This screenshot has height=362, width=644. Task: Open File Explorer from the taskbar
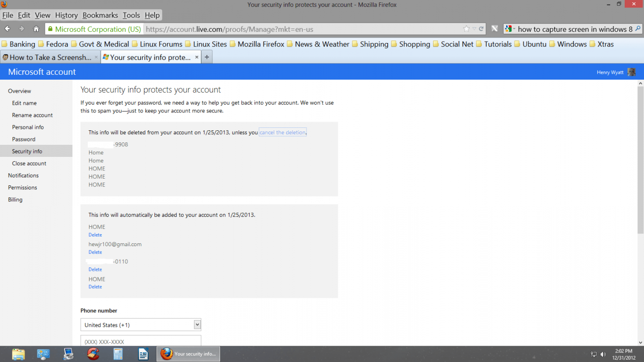pos(18,354)
